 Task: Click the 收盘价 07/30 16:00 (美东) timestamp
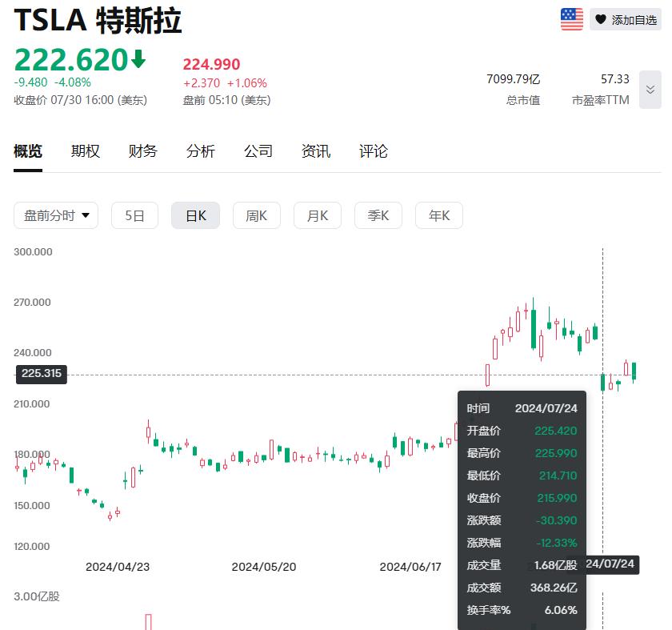click(x=81, y=100)
